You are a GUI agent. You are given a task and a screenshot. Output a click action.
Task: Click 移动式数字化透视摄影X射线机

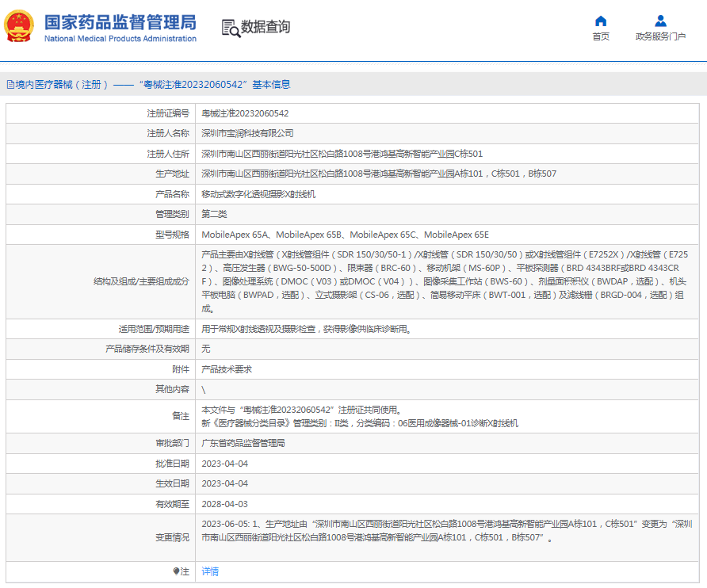pyautogui.click(x=258, y=194)
